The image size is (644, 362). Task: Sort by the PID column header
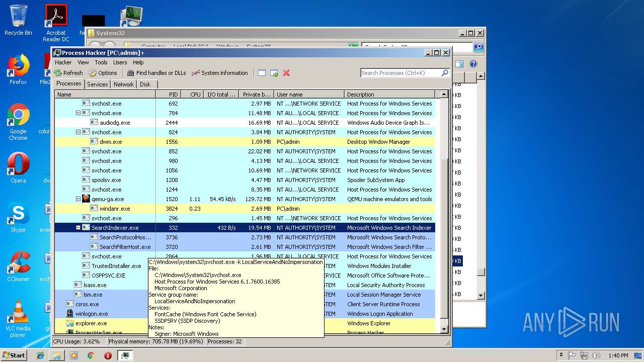168,94
